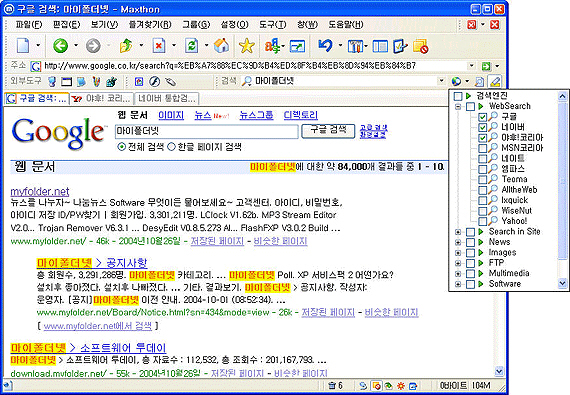The height and width of the screenshot is (395, 570).
Task: Expand the FTP tree node
Action: coord(458,263)
